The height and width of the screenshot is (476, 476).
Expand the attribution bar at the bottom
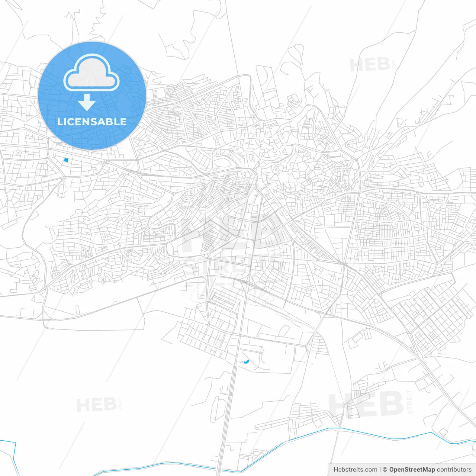tap(402, 470)
